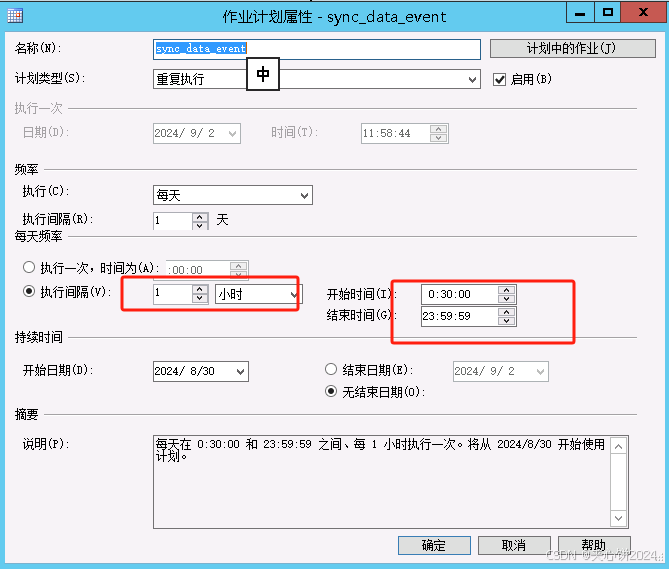This screenshot has width=669, height=569.
Task: Open the 执行(C) frequency dropdown showing 每天
Action: [233, 195]
